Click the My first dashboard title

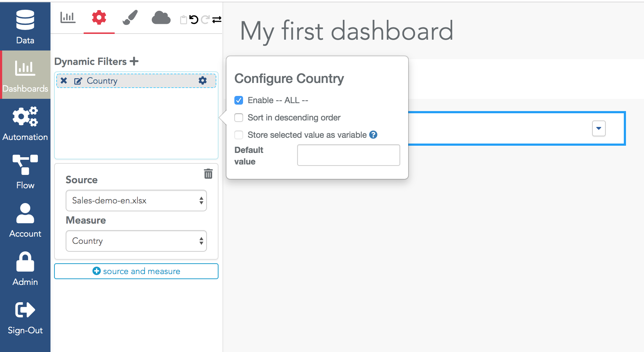coord(347,31)
